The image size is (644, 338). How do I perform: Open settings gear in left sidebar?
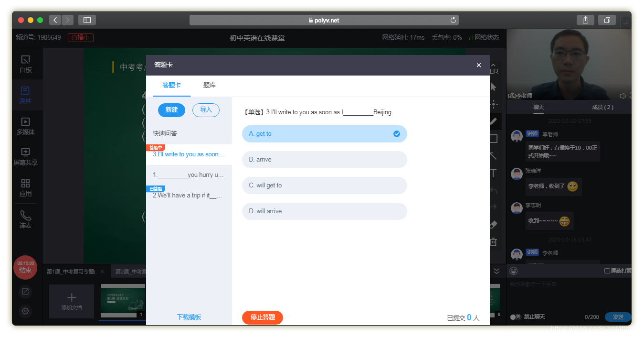25,311
